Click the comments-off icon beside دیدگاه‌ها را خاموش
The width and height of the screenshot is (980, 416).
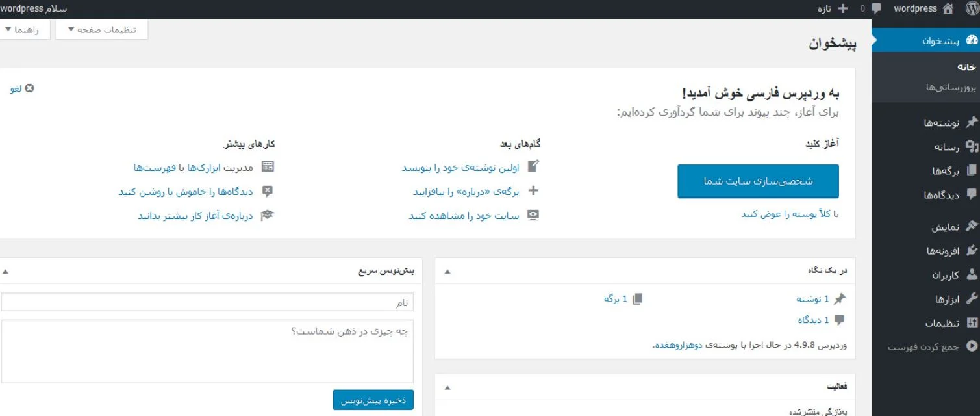(x=268, y=191)
